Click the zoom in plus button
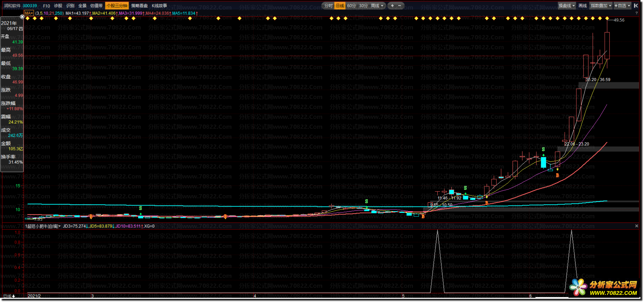This screenshot has height=302, width=644. point(392,6)
